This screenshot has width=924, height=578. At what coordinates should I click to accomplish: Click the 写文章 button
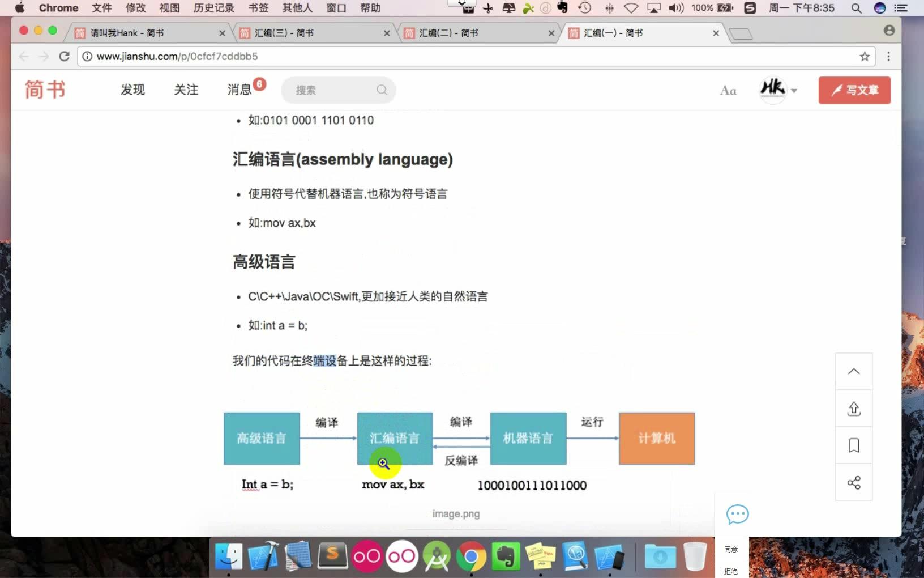coord(854,90)
